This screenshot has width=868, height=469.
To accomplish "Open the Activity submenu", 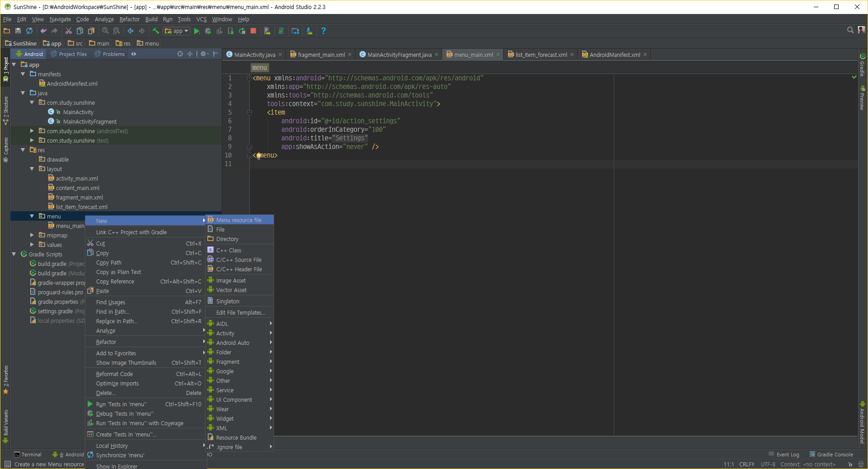I will 240,333.
